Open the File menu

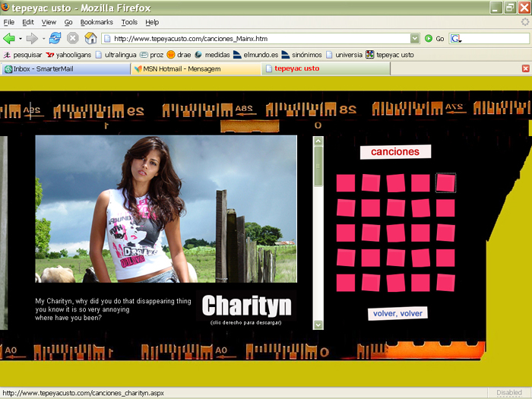click(9, 22)
